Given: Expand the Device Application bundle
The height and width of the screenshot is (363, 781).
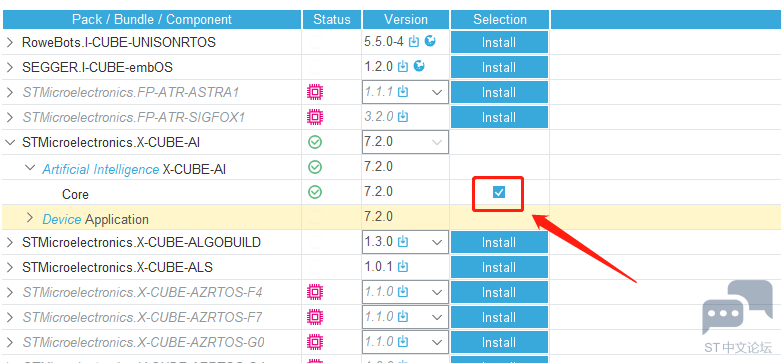Looking at the screenshot, I should [30, 218].
